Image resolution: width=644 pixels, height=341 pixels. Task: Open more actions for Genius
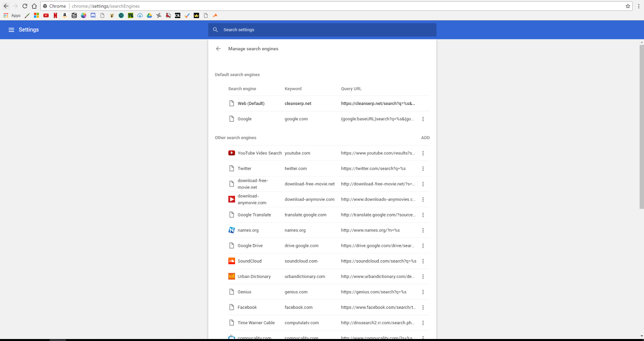423,292
